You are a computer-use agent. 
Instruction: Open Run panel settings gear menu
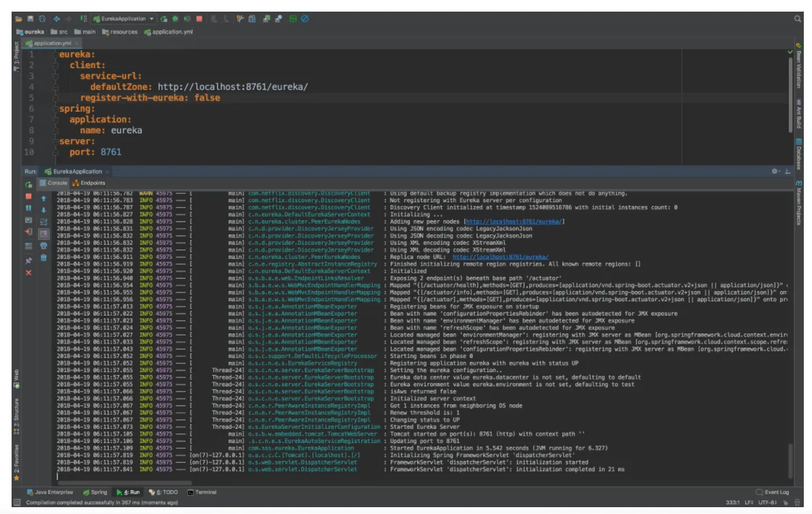tap(775, 172)
